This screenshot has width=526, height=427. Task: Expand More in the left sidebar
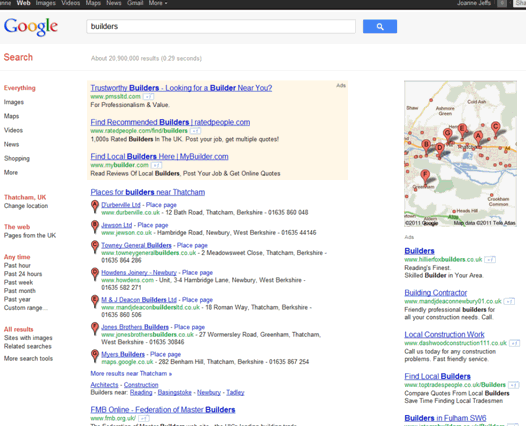pyautogui.click(x=11, y=172)
